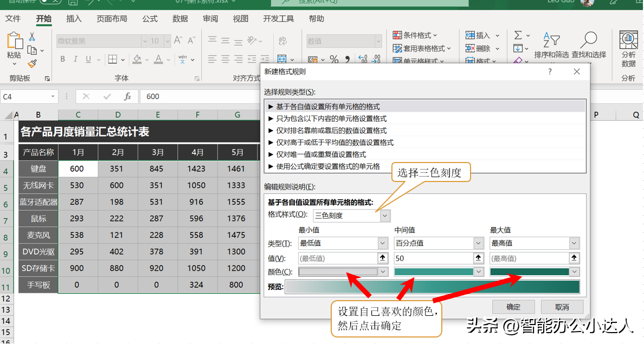The height and width of the screenshot is (344, 644).
Task: Click the Wrap Text icon
Action: click(x=282, y=40)
